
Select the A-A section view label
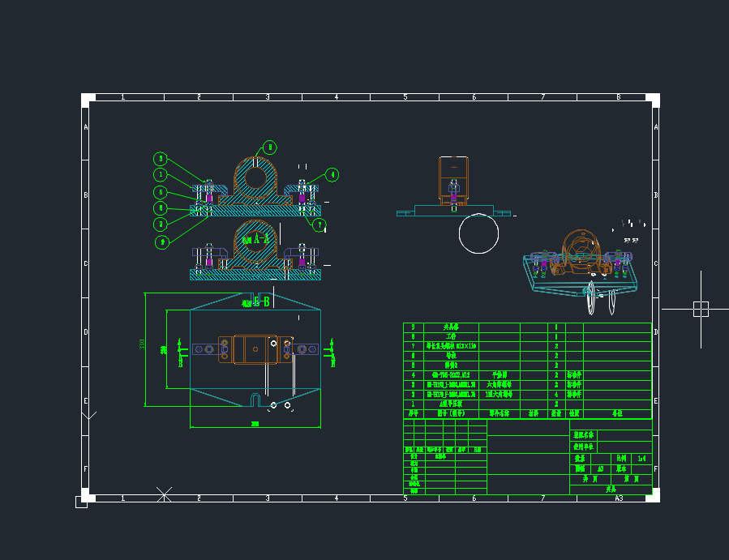(x=255, y=239)
